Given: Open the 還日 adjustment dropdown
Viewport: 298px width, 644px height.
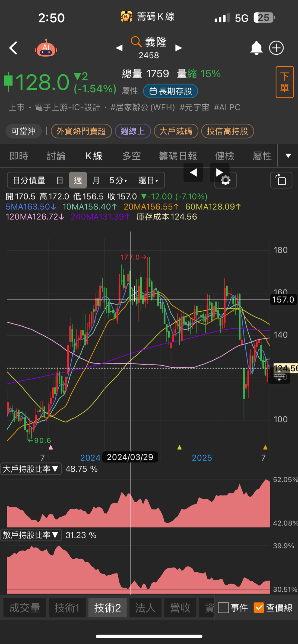Looking at the screenshot, I should click(148, 180).
